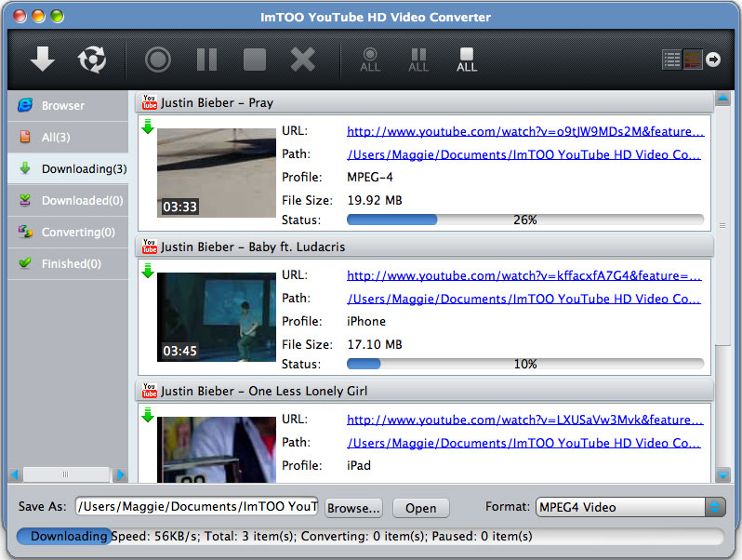
Task: Click YouTube icon beside One Less Lonely Girl
Action: pos(150,391)
